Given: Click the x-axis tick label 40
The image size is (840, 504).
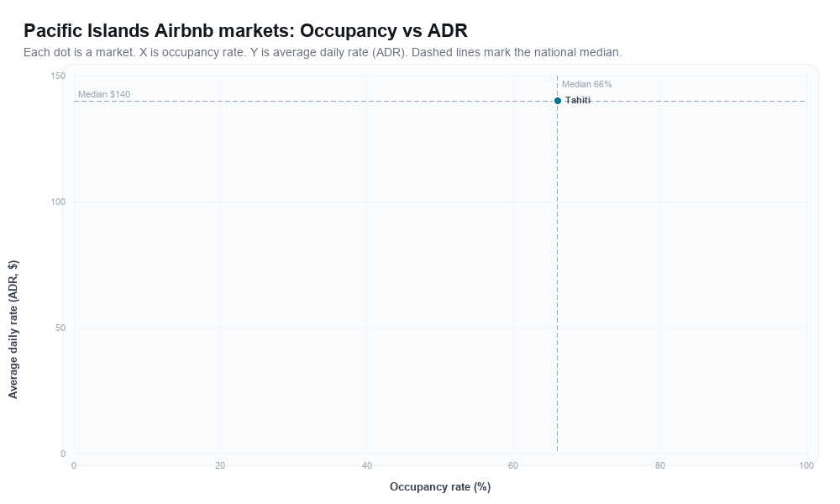Looking at the screenshot, I should (x=367, y=466).
